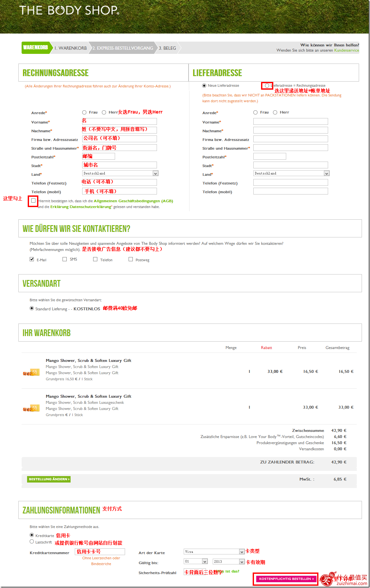
Task: Choose Kreditkarte payment method
Action: pos(32,535)
